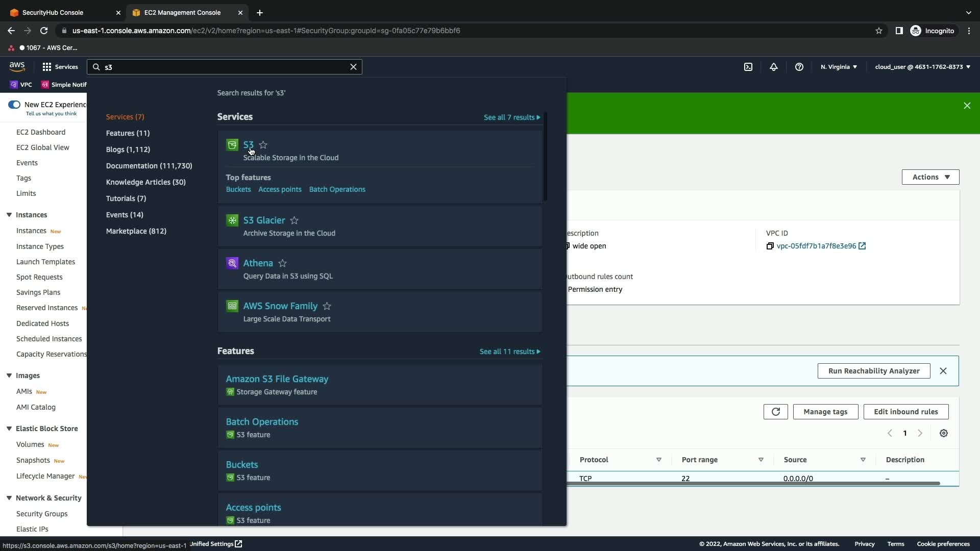This screenshot has height=551, width=980.
Task: Expand the Actions dropdown button
Action: pyautogui.click(x=930, y=177)
